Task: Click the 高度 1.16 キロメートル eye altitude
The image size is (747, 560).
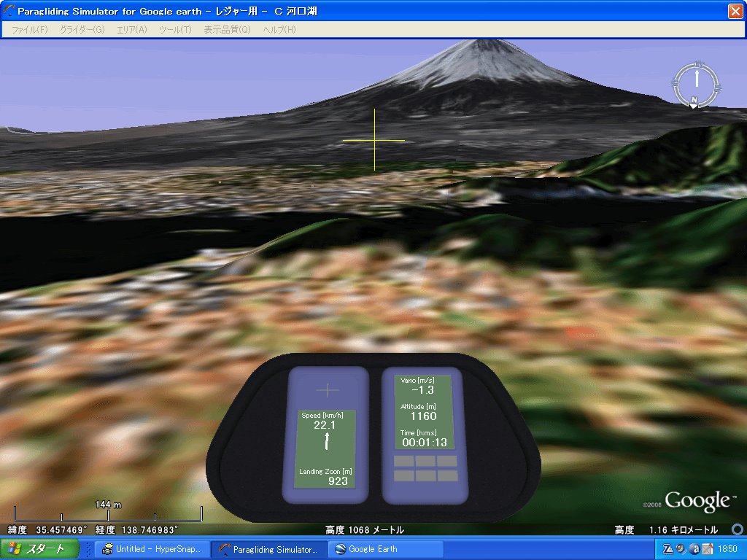Action: [666, 529]
